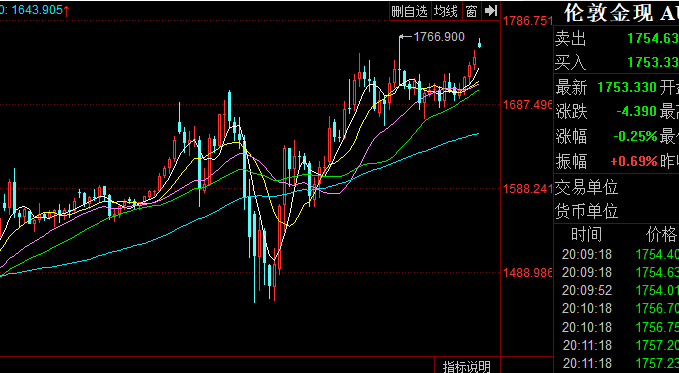Click the 1488.986 axis price value

pyautogui.click(x=528, y=272)
